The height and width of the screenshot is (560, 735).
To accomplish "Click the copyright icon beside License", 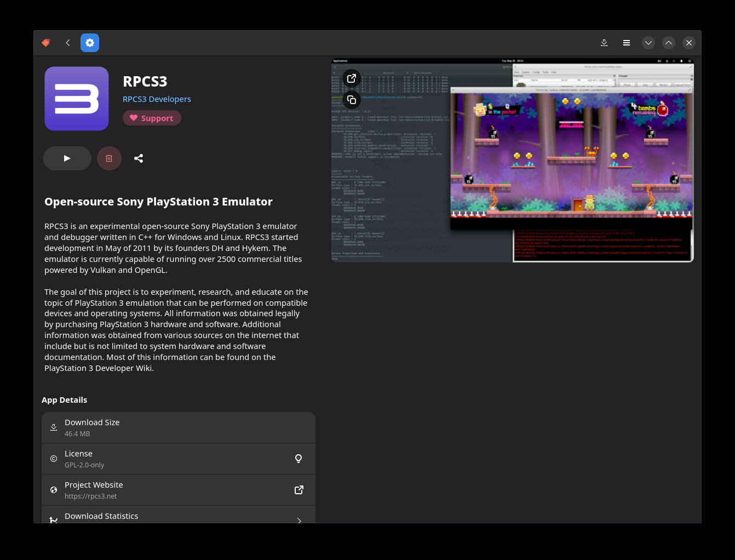I will [54, 459].
